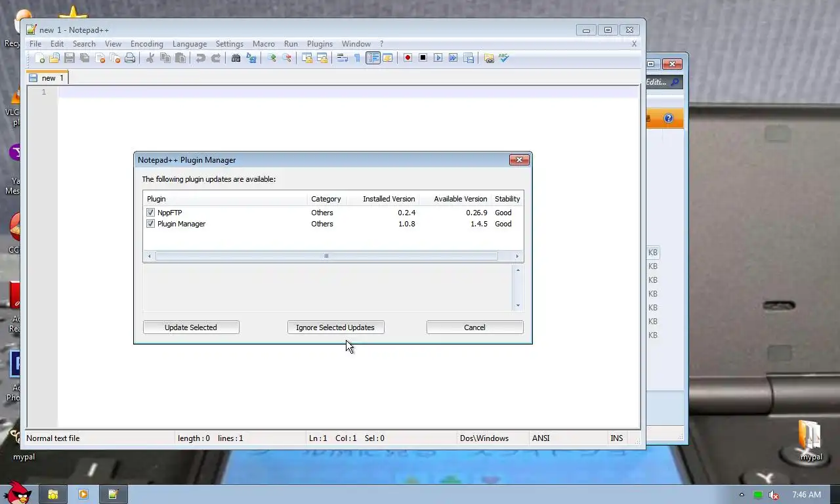Screen dimensions: 840x504
Task: Click the user-defined language toolbar icon
Action: pos(388,58)
